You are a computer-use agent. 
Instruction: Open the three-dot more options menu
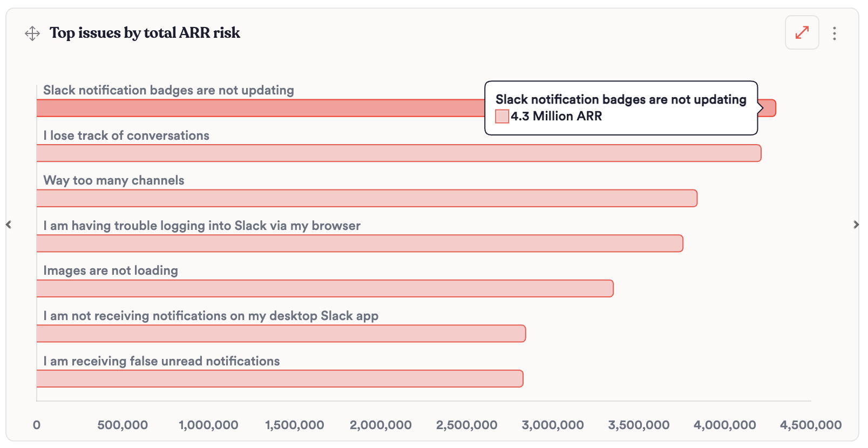click(x=834, y=33)
